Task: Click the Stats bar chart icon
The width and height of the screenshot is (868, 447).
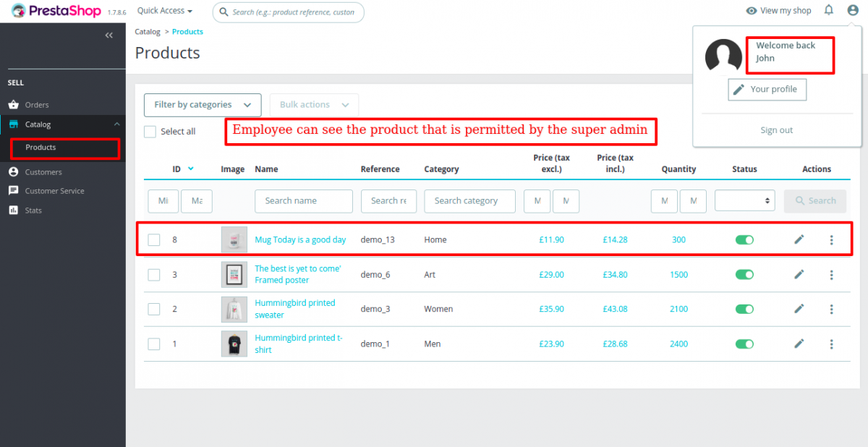Action: (x=13, y=210)
